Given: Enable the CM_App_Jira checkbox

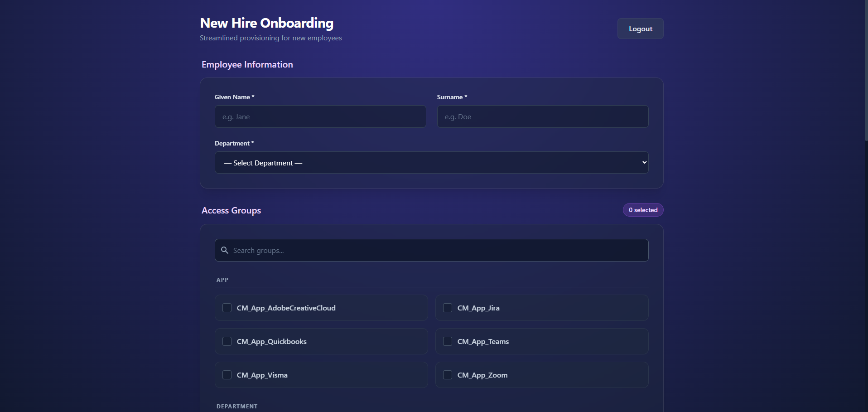Looking at the screenshot, I should pyautogui.click(x=448, y=308).
